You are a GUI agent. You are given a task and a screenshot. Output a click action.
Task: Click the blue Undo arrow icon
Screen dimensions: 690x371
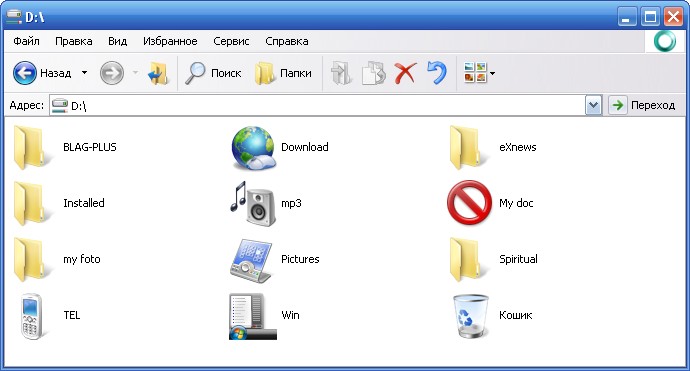pos(437,73)
